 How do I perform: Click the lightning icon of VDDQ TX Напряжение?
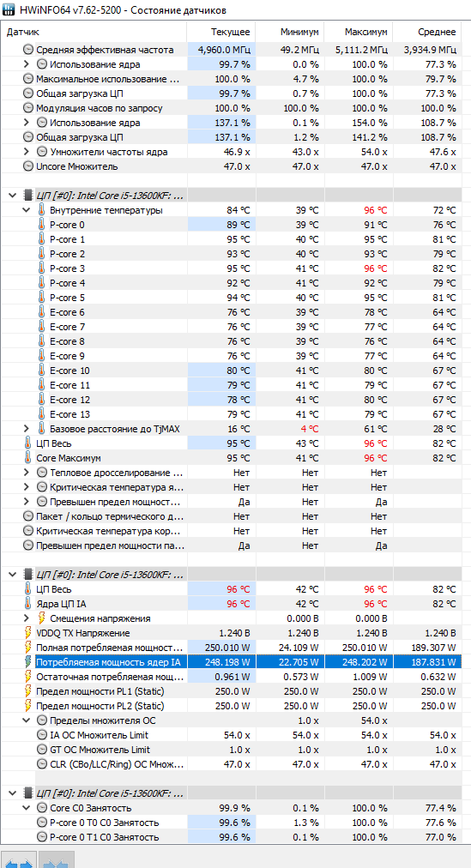28,633
